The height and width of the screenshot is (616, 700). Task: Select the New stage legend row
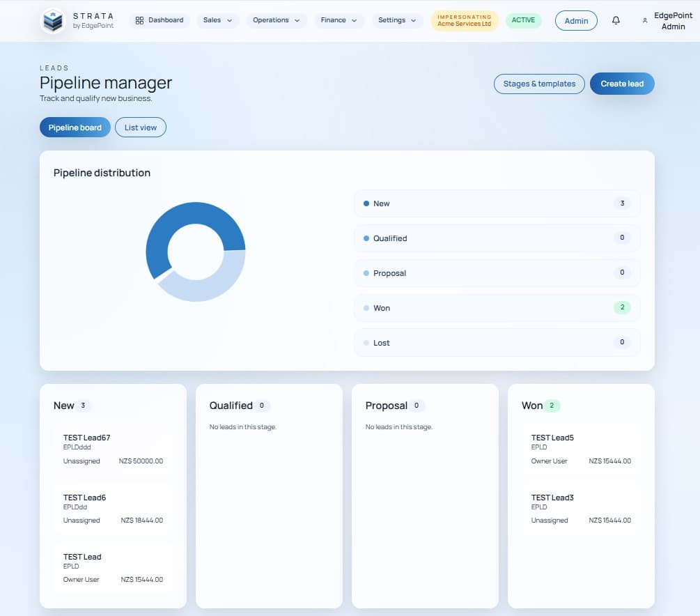coord(497,203)
